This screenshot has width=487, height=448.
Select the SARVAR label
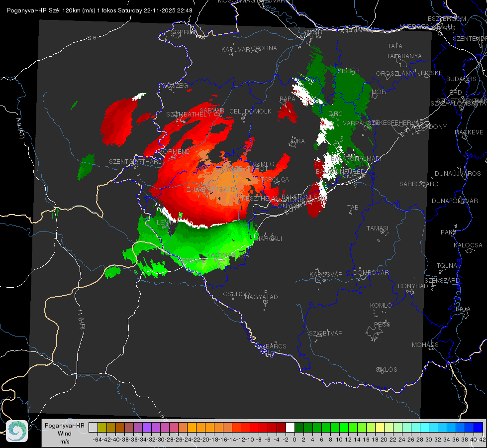212,111
